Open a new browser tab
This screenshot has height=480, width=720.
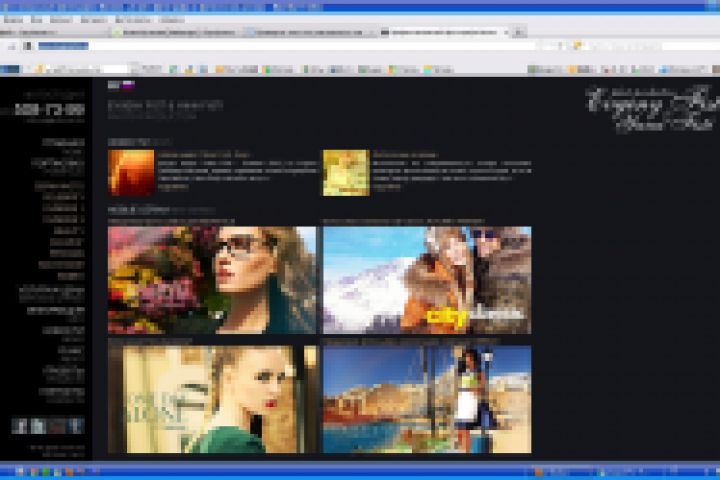point(519,32)
